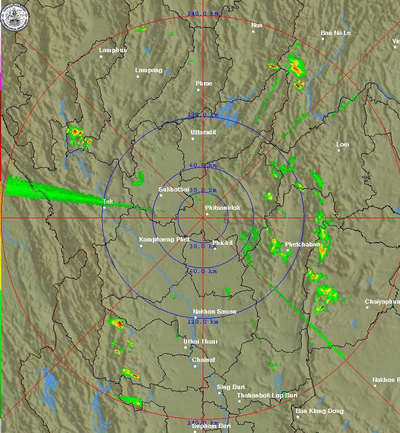Click the Lamphun city label
Screen dimensions: 400x433
tap(113, 50)
